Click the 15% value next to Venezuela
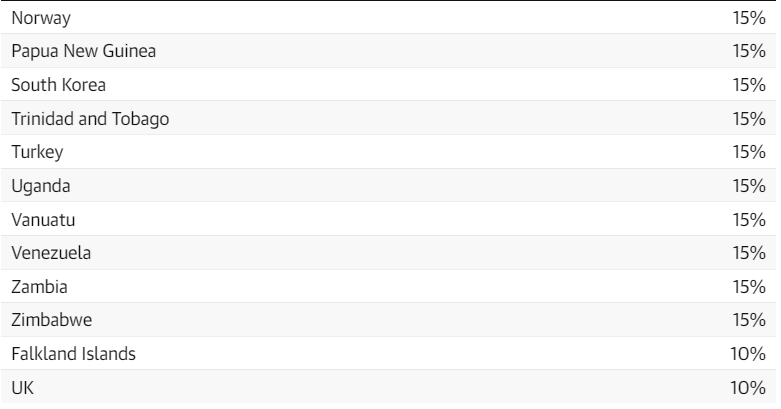Viewport: 781px width, 409px height. click(x=749, y=253)
